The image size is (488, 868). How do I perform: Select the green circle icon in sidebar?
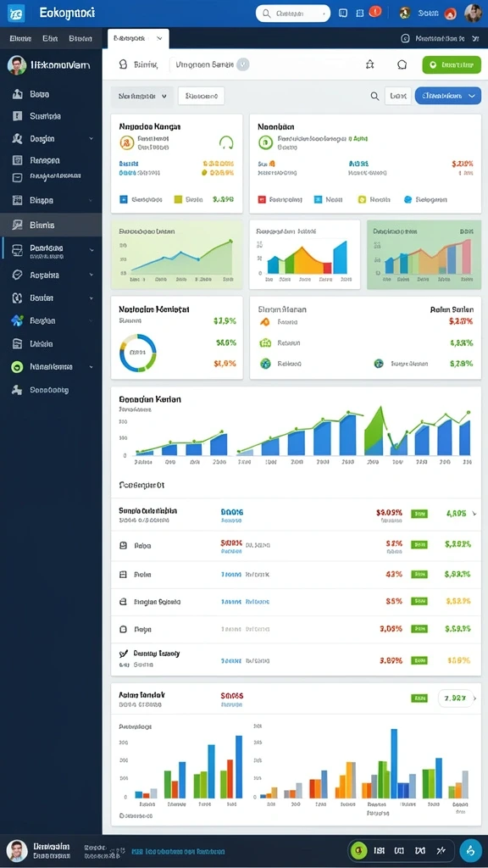(17, 366)
